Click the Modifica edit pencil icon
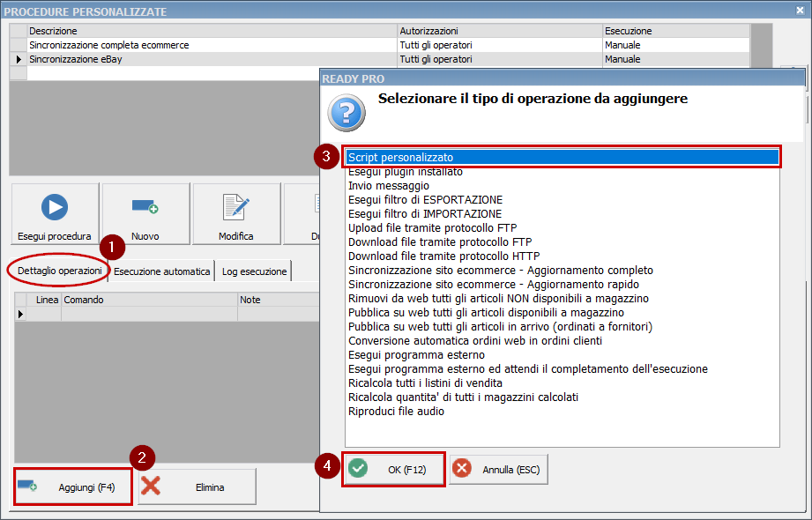 (235, 207)
